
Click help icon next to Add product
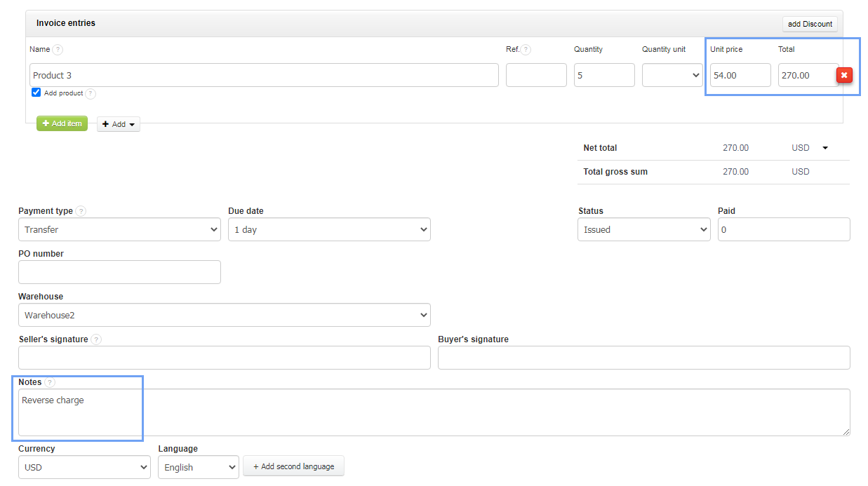[x=91, y=93]
